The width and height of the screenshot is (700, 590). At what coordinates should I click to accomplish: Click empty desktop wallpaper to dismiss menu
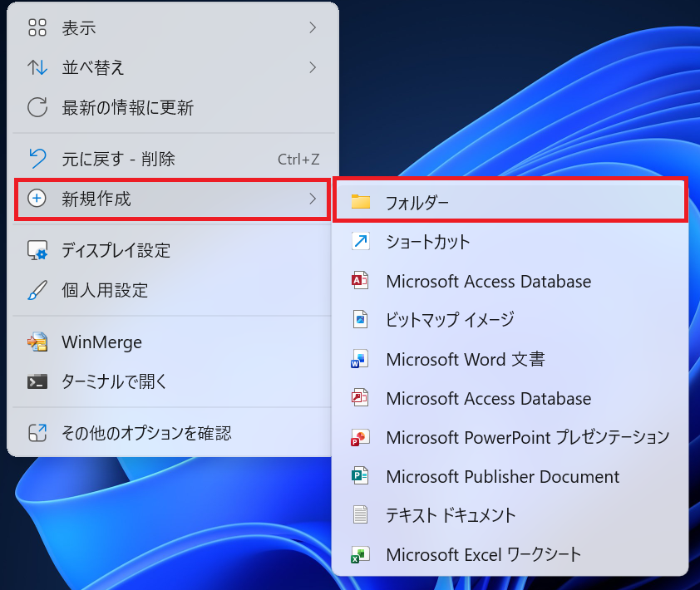515,83
